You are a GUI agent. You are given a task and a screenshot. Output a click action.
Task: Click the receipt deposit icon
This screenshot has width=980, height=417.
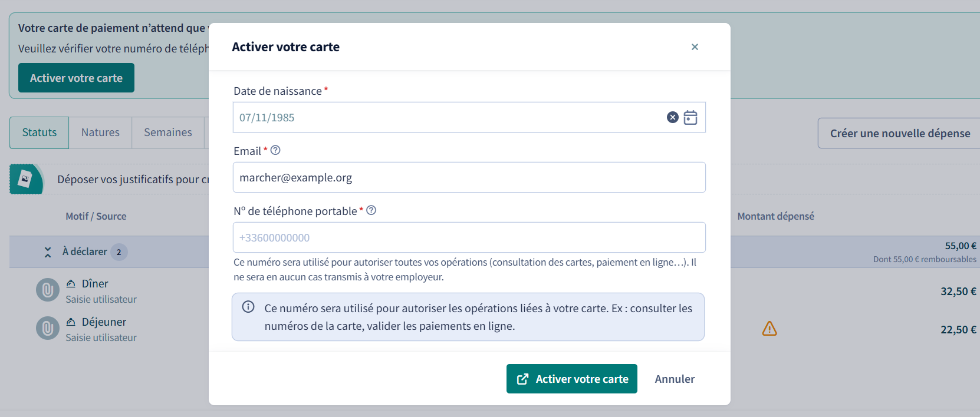(26, 179)
